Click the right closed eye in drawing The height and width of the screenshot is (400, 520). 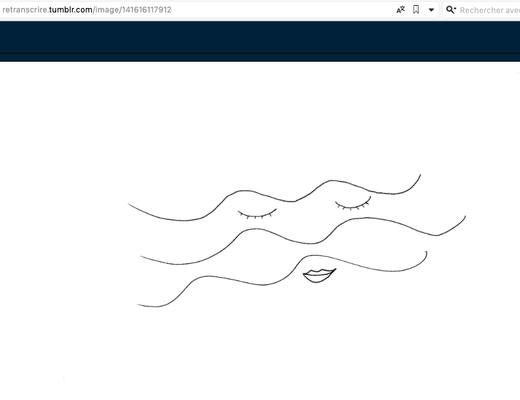pos(353,204)
